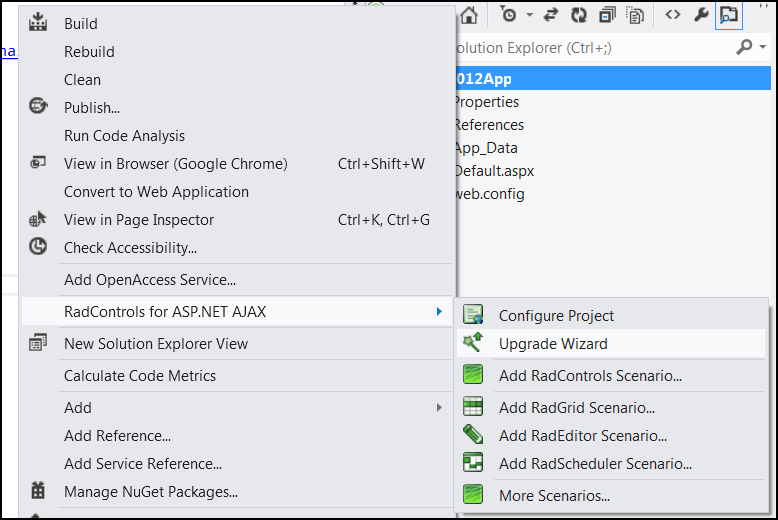Toggle the Preview Selected Items icon
Screen dimensions: 778x520
[728, 15]
